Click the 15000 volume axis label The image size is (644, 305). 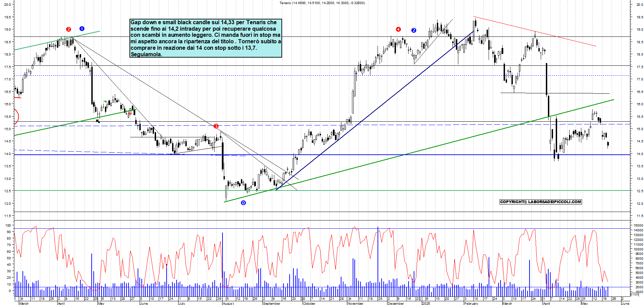coord(638,225)
